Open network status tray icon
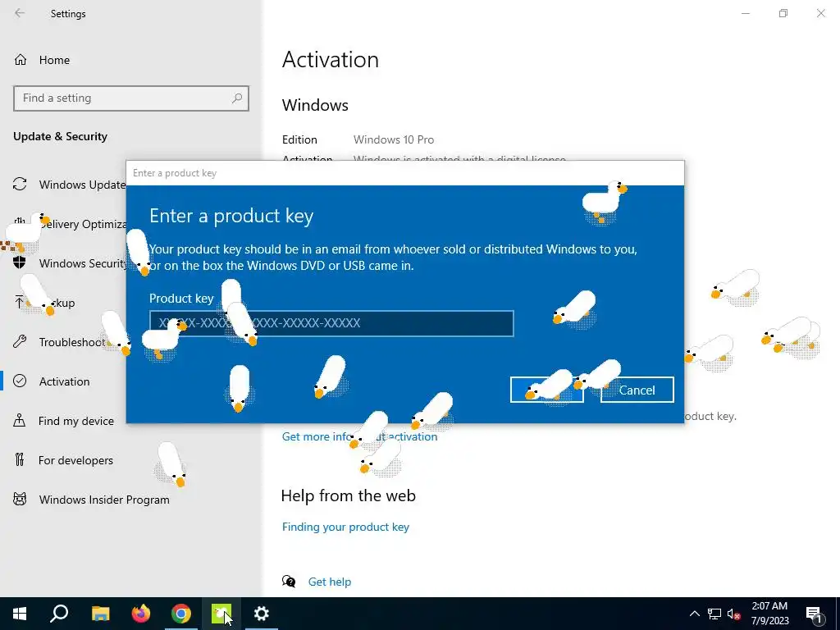Screen dimensions: 840x630 (x=714, y=614)
